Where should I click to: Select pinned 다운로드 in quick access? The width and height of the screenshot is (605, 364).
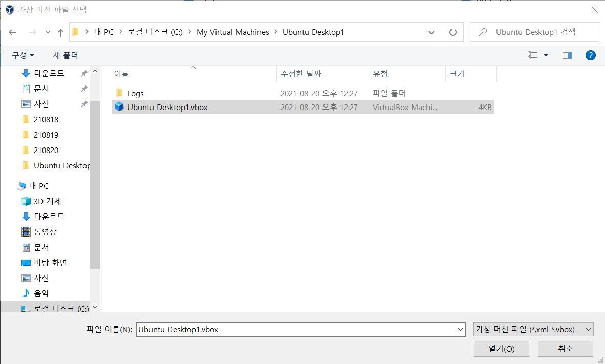(49, 73)
